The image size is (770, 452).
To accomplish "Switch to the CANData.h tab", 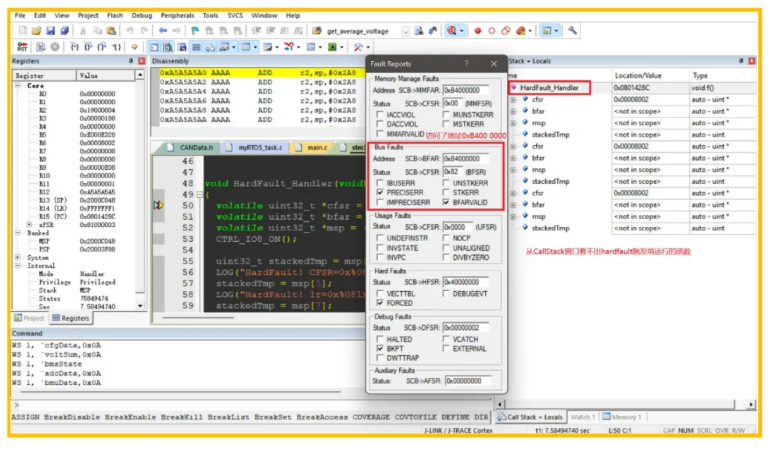I will 191,147.
